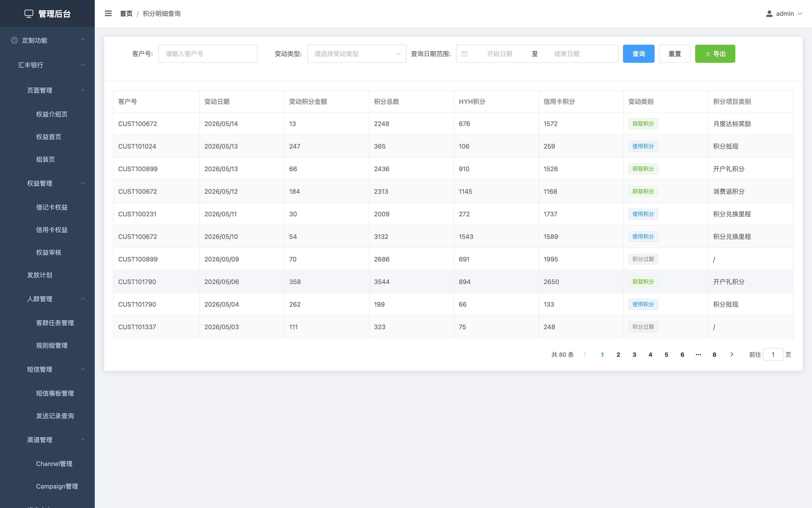Go to next page arrow in pagination
The width and height of the screenshot is (812, 508).
pos(732,354)
